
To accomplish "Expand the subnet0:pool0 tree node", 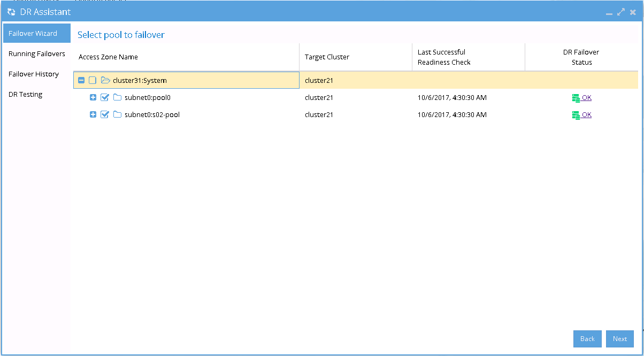I will click(93, 97).
